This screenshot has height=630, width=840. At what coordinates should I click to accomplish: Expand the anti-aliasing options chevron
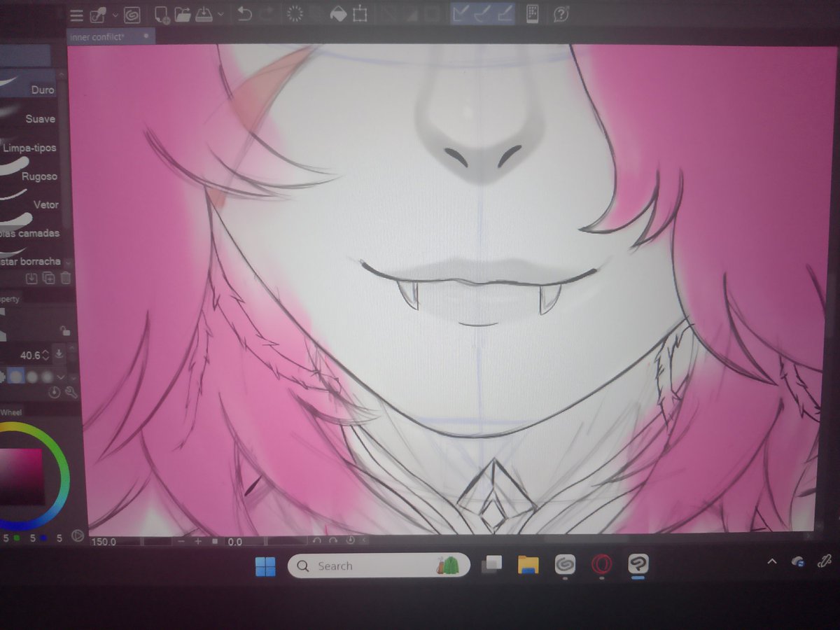tap(61, 377)
